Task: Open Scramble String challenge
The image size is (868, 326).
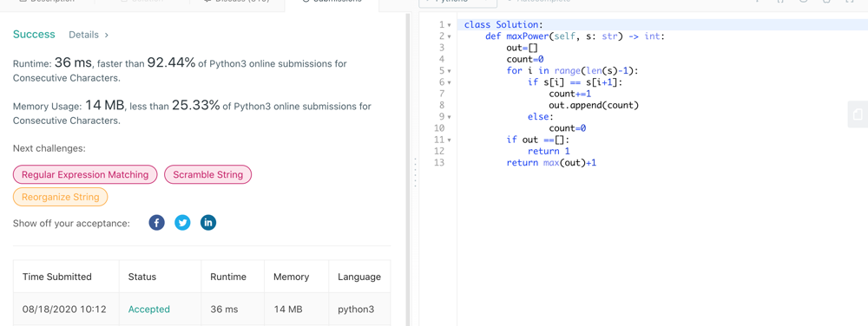Action: [207, 174]
